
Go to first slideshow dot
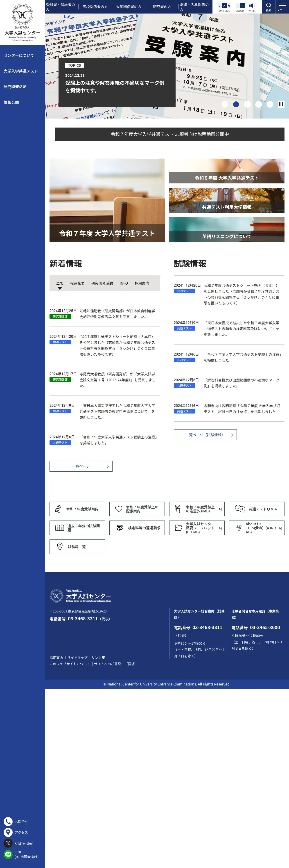pos(225,105)
